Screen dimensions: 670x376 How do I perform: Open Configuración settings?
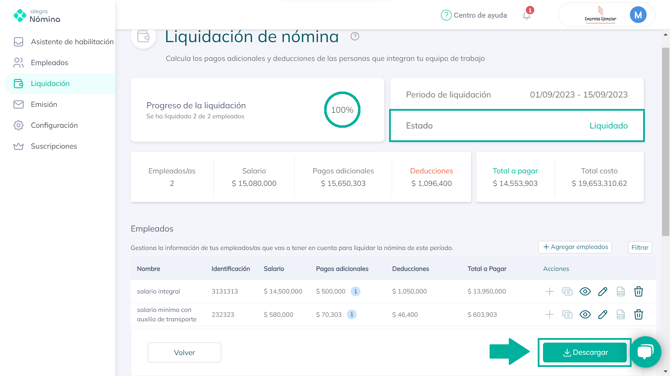pyautogui.click(x=54, y=125)
